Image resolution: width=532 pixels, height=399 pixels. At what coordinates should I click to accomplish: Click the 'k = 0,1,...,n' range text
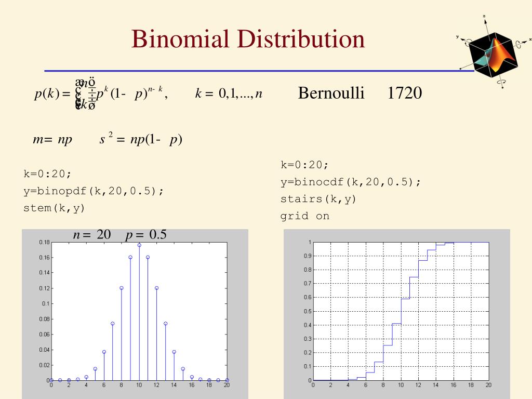(x=229, y=93)
